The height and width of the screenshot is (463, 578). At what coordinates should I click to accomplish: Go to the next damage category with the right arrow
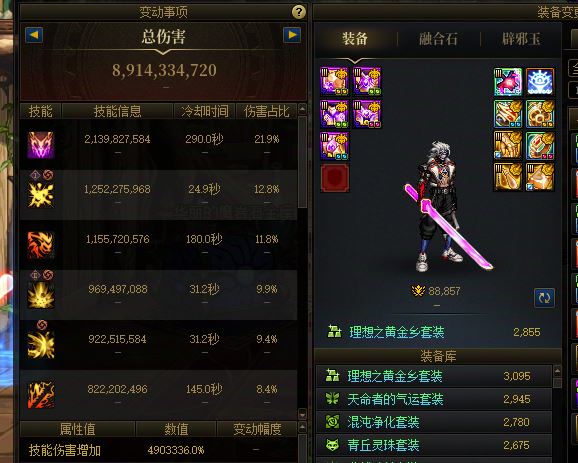pos(292,35)
